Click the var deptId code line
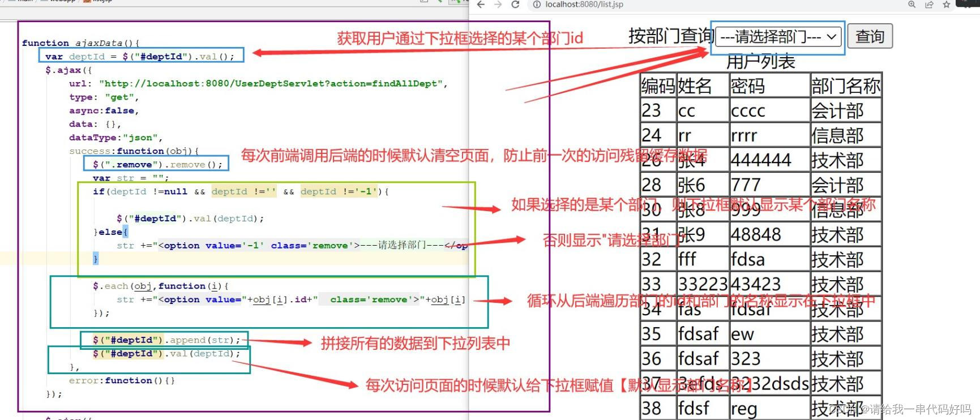The height and width of the screenshot is (420, 980). point(140,57)
